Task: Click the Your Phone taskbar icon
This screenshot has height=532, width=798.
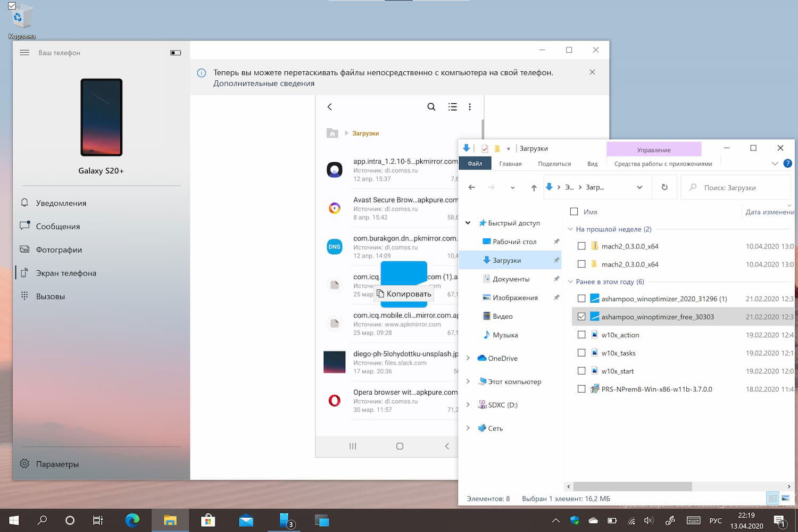Action: pos(285,520)
